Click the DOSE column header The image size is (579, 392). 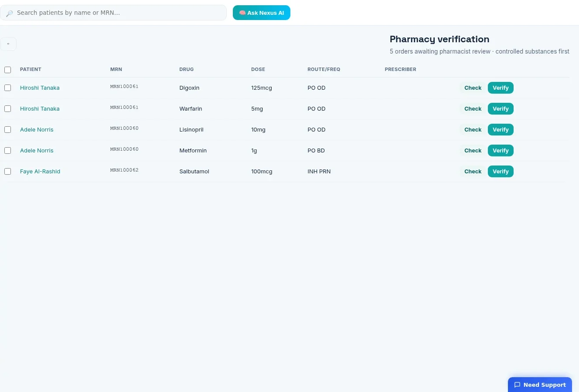pos(258,69)
